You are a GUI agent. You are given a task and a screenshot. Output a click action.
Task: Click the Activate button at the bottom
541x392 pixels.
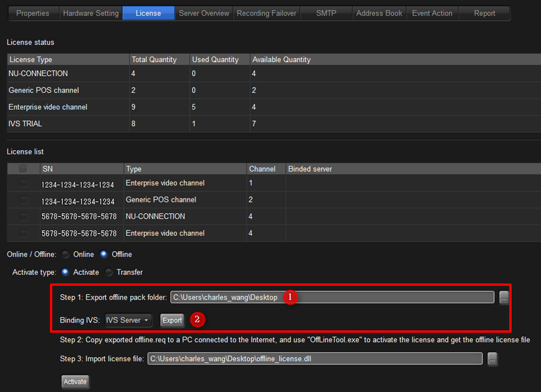coord(75,382)
